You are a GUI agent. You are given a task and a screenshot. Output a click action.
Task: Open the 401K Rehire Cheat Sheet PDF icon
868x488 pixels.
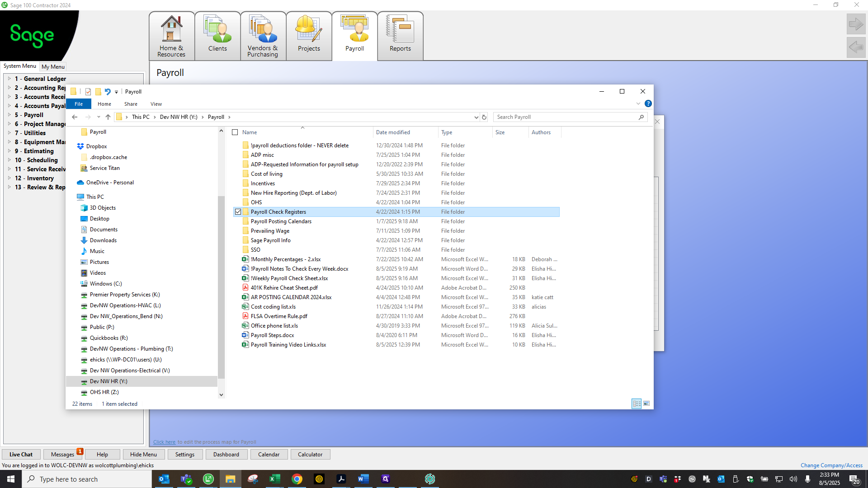245,288
